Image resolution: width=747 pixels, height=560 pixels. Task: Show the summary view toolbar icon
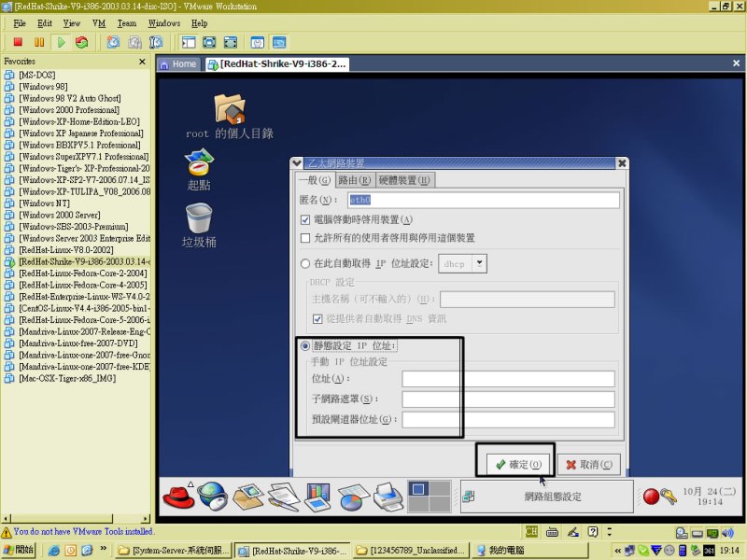coord(258,42)
